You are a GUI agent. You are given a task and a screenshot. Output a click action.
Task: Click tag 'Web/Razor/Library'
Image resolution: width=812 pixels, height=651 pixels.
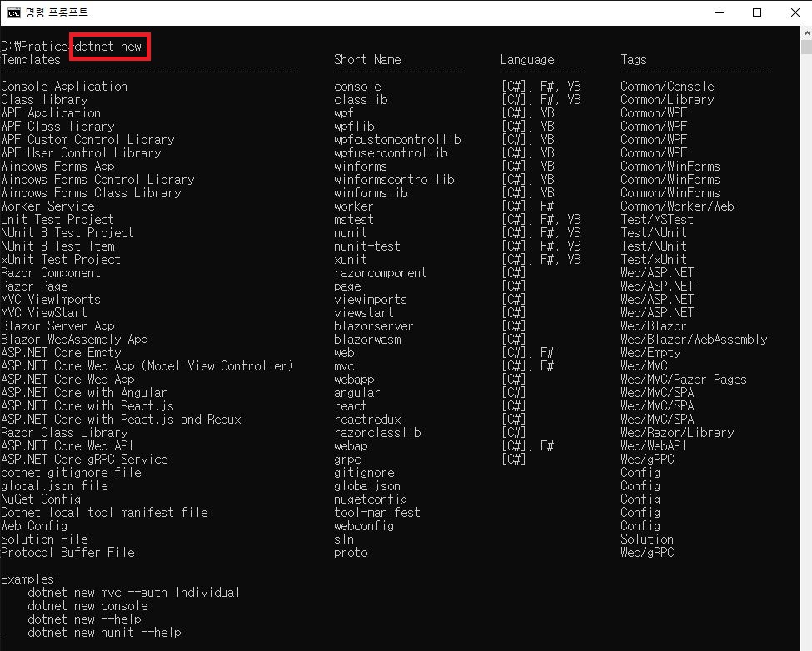pos(677,433)
